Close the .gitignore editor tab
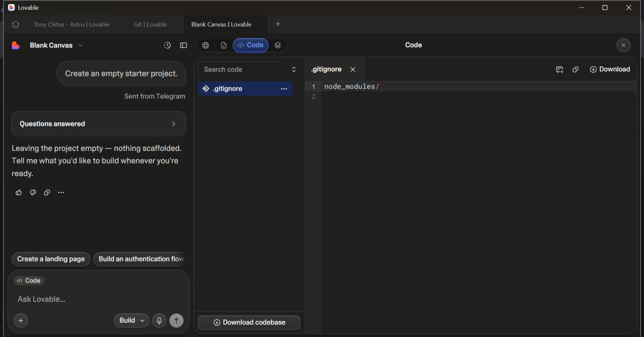The image size is (644, 337). click(x=353, y=69)
